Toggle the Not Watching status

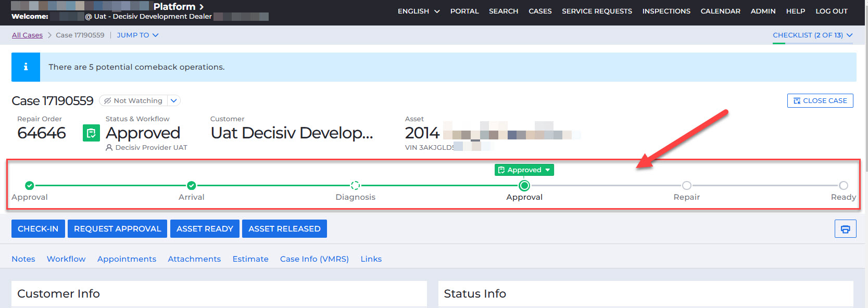(133, 101)
